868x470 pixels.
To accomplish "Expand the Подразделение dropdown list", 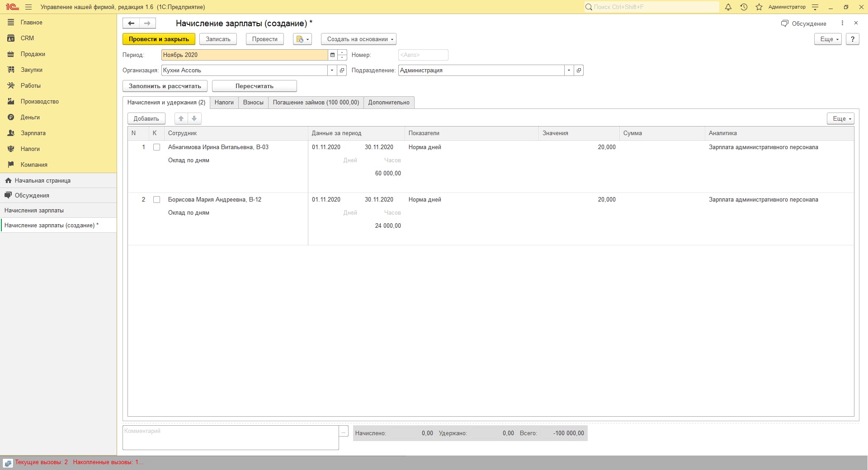I will click(x=569, y=70).
